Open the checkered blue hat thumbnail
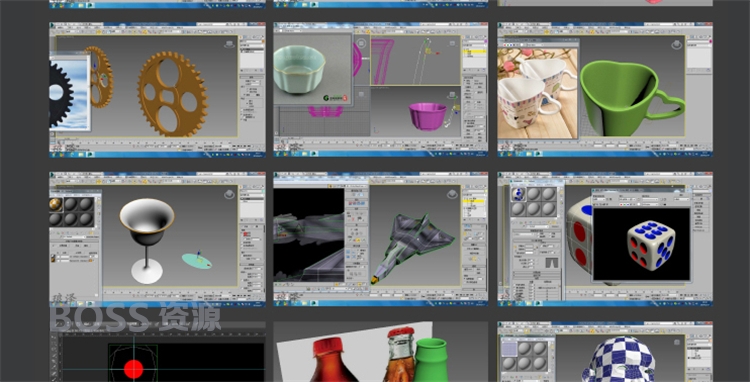This screenshot has height=382, width=750. coord(605,351)
